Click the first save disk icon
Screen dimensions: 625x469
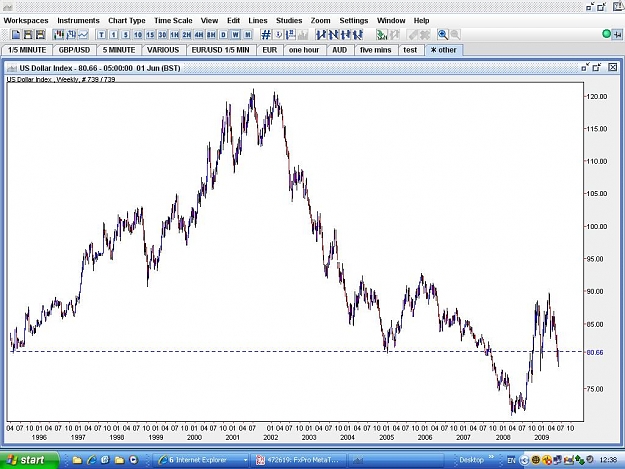click(x=28, y=35)
